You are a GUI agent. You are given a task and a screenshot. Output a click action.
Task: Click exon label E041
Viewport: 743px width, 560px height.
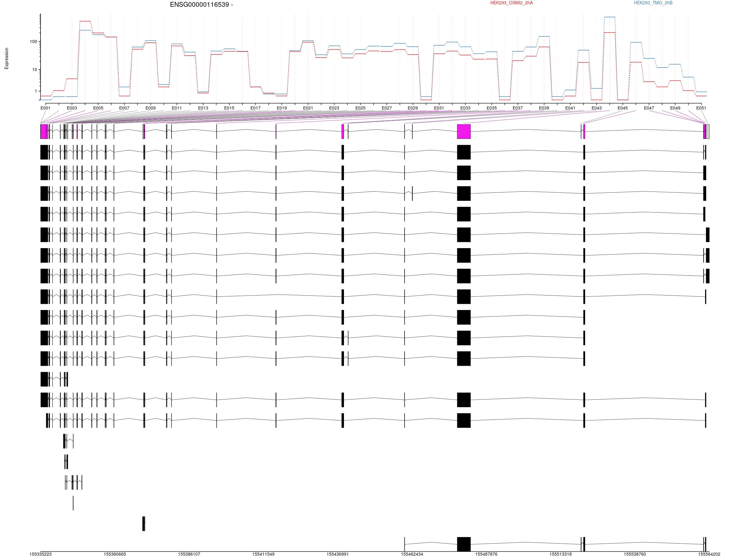(x=570, y=108)
